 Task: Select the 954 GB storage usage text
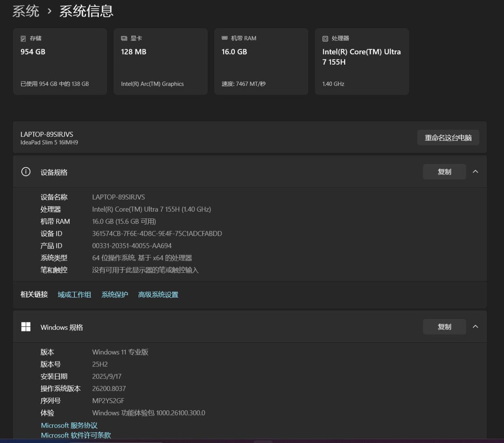tap(55, 84)
